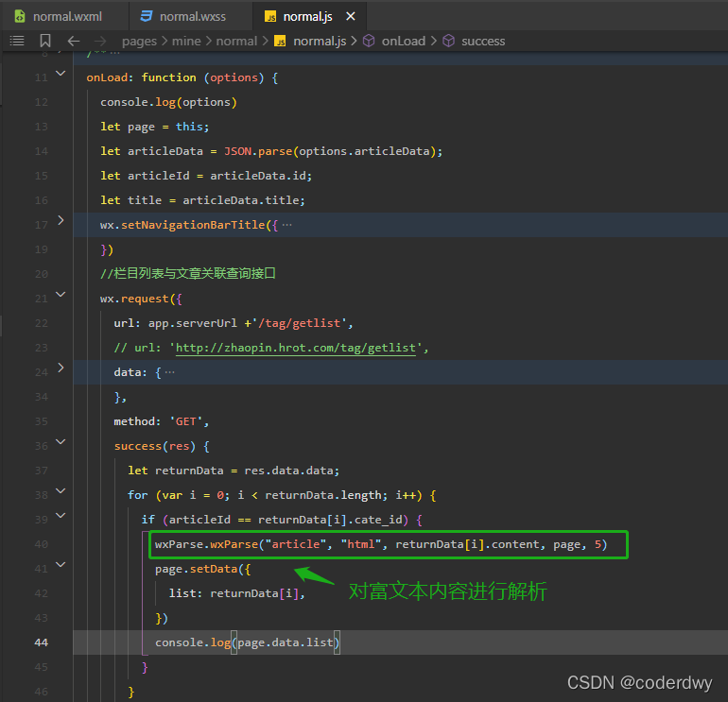
Task: Click on 'let title = articleData.title;' line
Action: pos(202,200)
